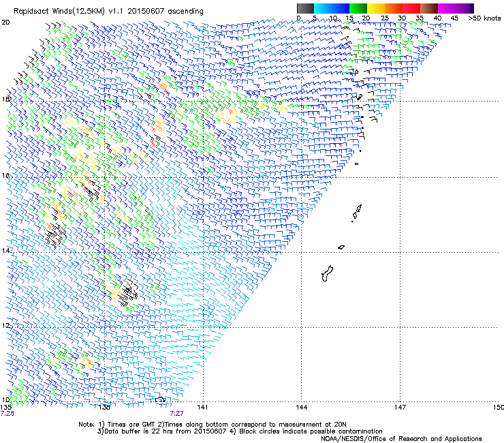The width and height of the screenshot is (504, 443).
Task: Click the latitude label '14'
Action: tap(5, 251)
